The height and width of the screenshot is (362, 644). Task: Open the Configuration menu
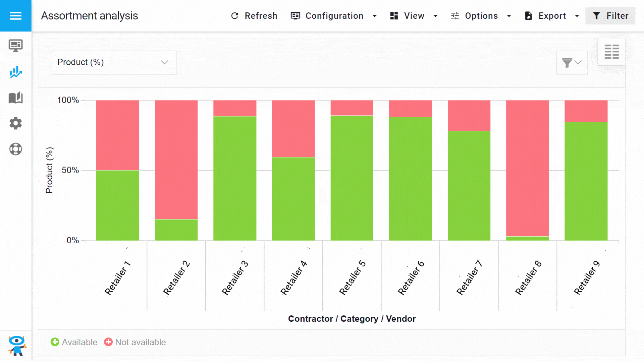click(x=334, y=16)
